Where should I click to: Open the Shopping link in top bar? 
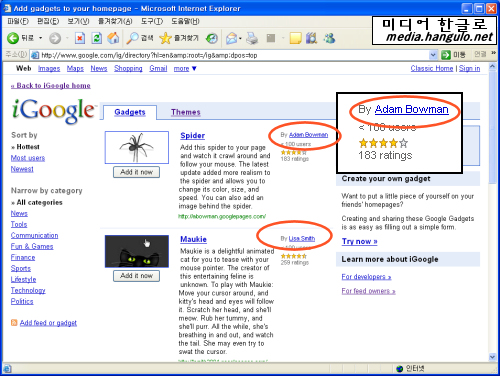[128, 68]
